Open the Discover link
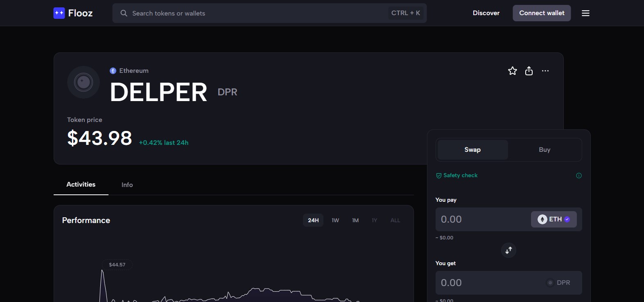This screenshot has height=302, width=644. click(486, 13)
